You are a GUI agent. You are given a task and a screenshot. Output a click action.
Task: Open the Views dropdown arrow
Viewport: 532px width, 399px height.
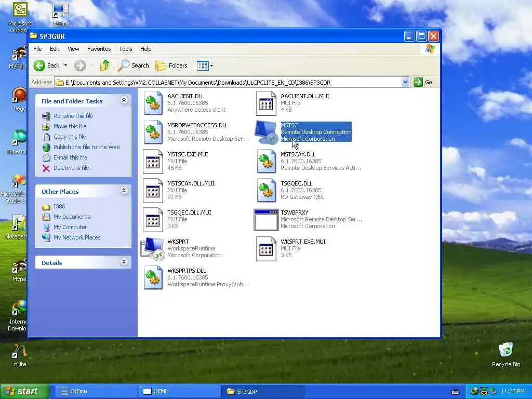click(212, 66)
